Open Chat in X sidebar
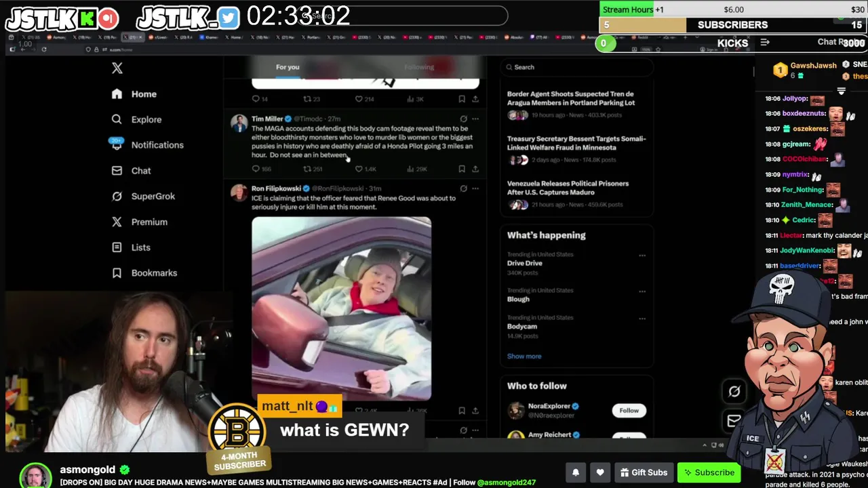Viewport: 868px width, 488px height. point(132,171)
